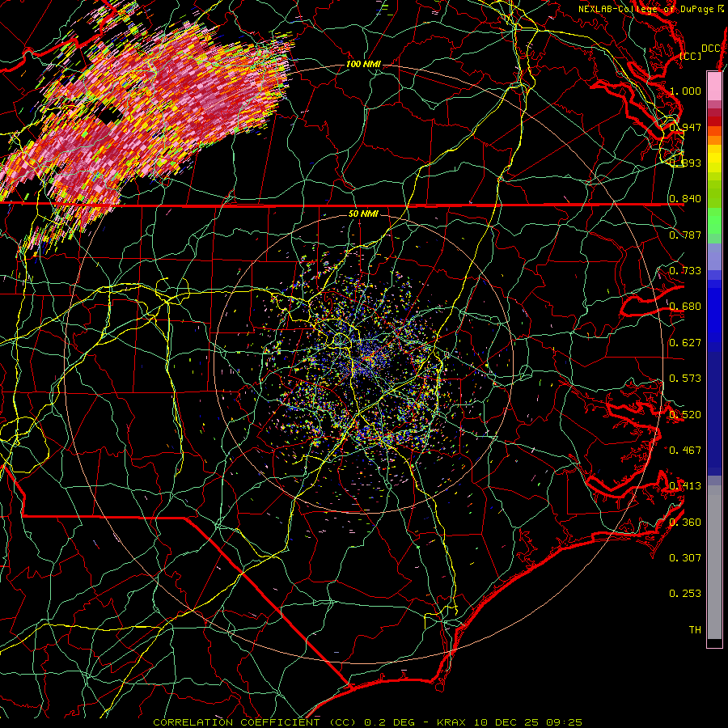Pick the lavender segment of the color bar near 0.733
Image resolution: width=728 pixels, height=728 pixels.
pos(714,256)
